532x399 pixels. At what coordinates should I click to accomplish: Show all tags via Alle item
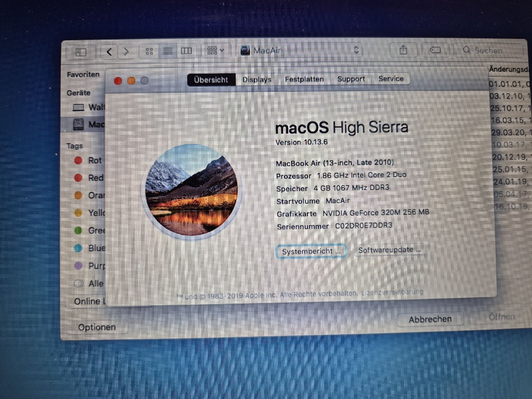tap(89, 283)
